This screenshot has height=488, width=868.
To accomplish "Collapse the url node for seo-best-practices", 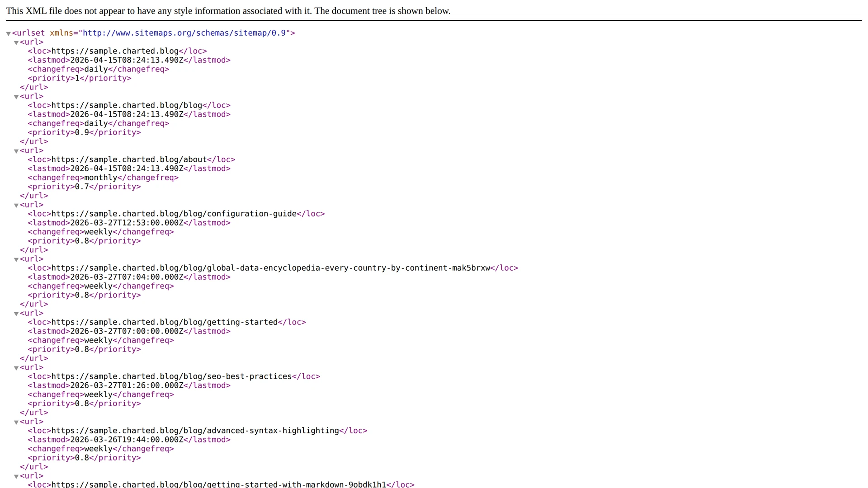I will [16, 368].
